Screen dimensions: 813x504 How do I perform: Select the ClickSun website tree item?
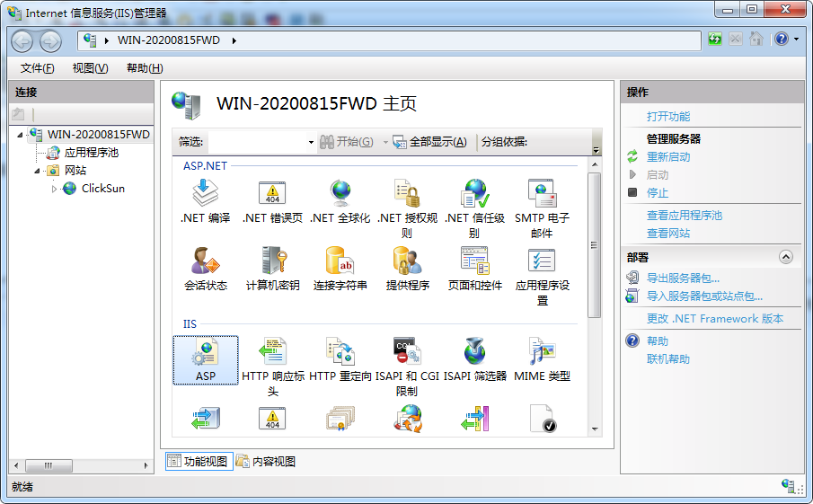point(103,189)
